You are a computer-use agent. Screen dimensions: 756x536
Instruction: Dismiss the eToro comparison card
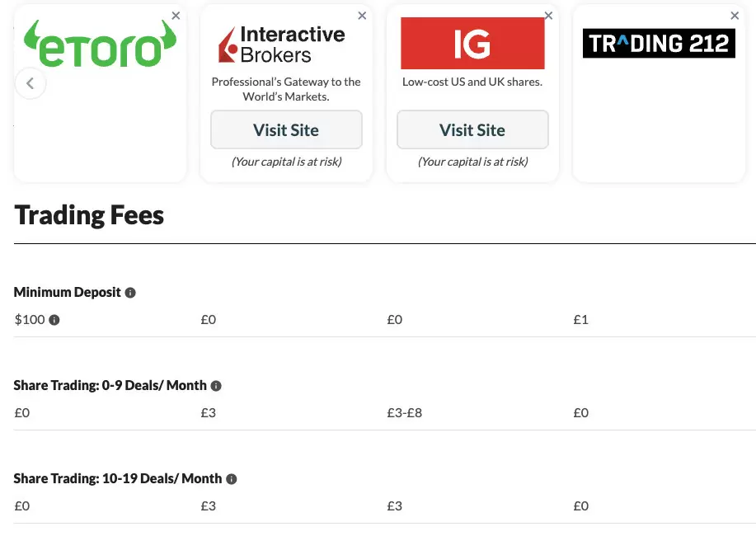point(176,15)
